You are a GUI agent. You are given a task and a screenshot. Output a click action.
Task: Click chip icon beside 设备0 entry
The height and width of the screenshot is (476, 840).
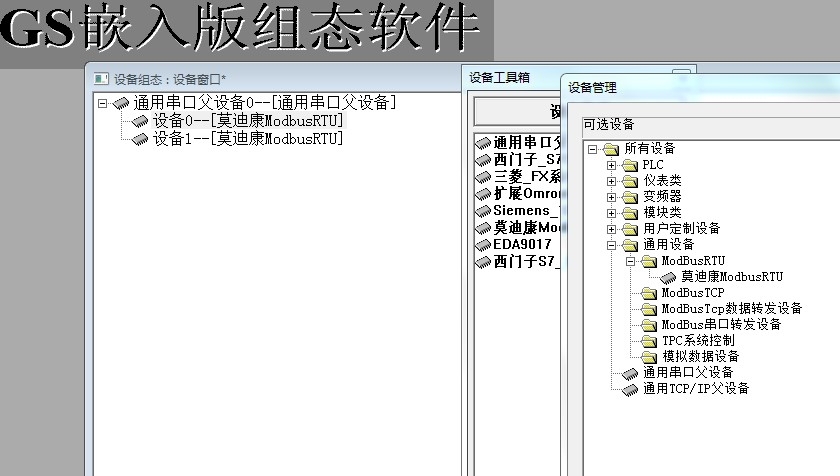pyautogui.click(x=140, y=121)
